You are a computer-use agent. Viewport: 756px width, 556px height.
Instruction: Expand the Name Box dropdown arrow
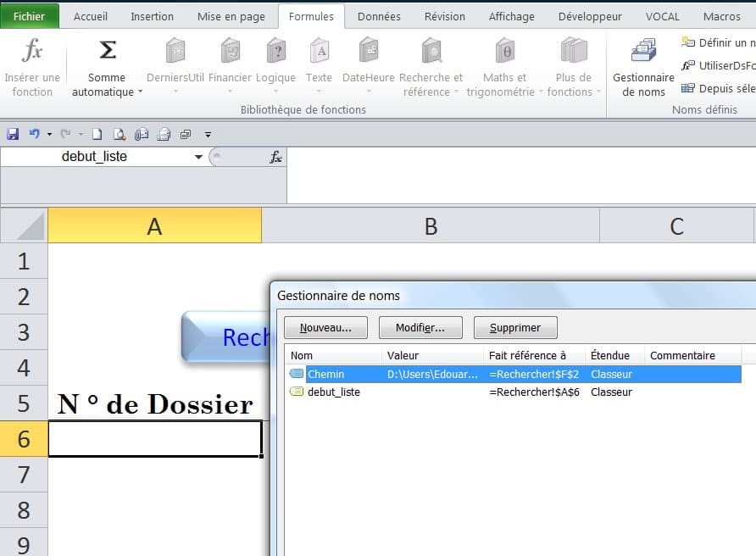pos(198,157)
